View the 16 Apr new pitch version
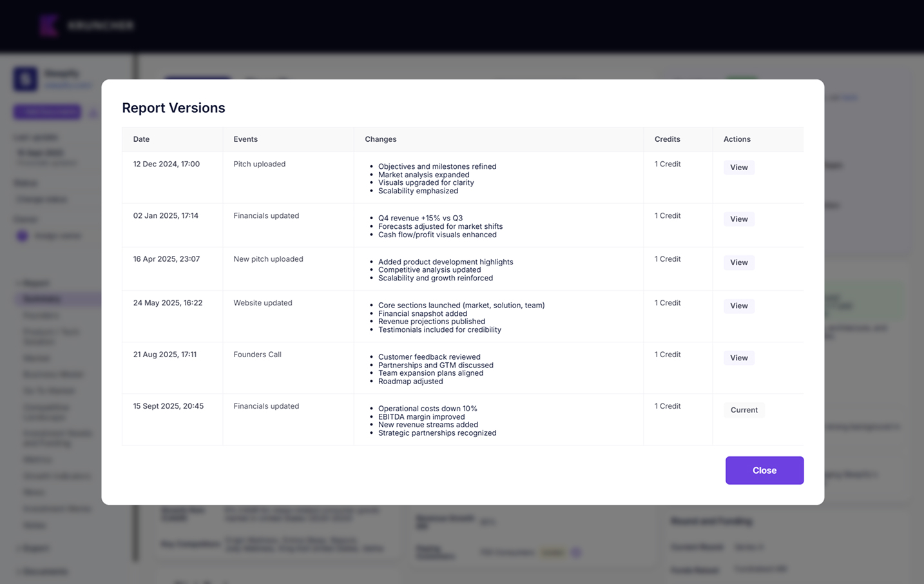The height and width of the screenshot is (584, 924). pos(738,262)
